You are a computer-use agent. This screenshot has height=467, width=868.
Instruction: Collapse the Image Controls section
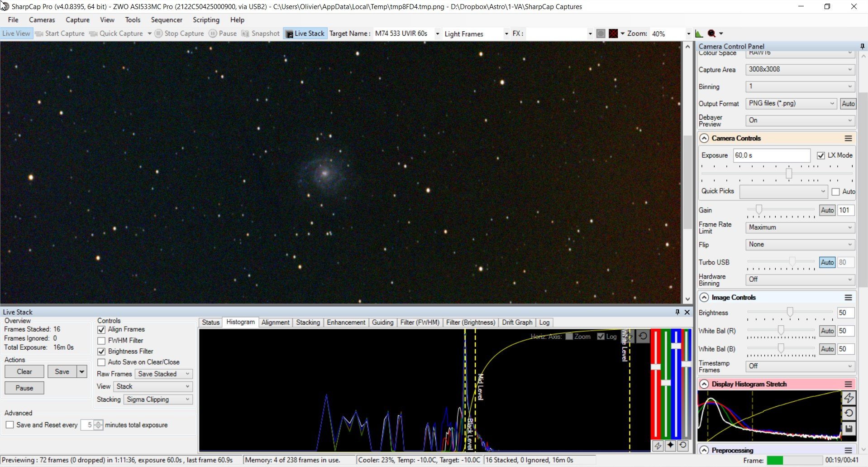[704, 298]
